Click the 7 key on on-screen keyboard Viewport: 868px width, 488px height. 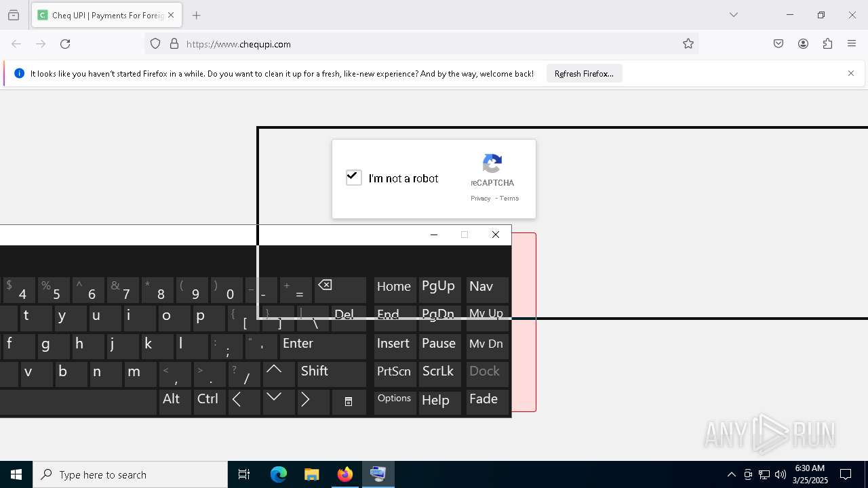coord(123,289)
